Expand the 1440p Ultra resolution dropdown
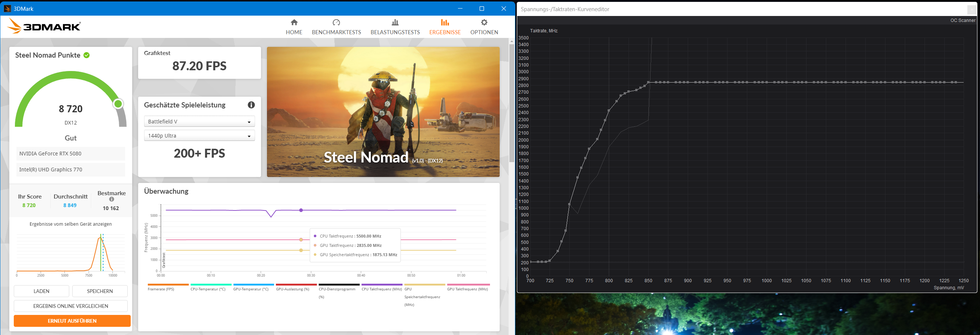 coord(199,136)
